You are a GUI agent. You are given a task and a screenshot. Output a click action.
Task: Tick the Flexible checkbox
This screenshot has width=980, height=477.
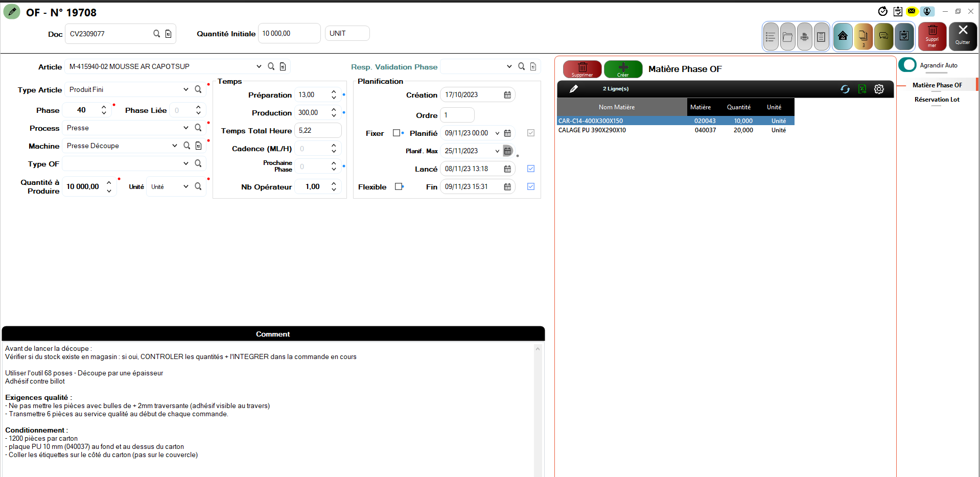coord(399,186)
